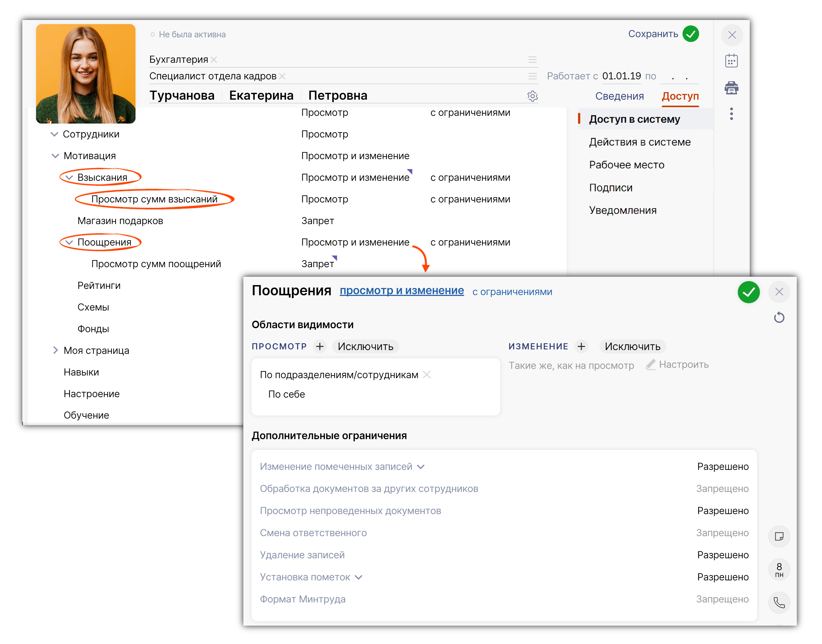Add a view scope with ПРОСМОТР plus
Viewport: 822px width, 644px height.
[320, 346]
